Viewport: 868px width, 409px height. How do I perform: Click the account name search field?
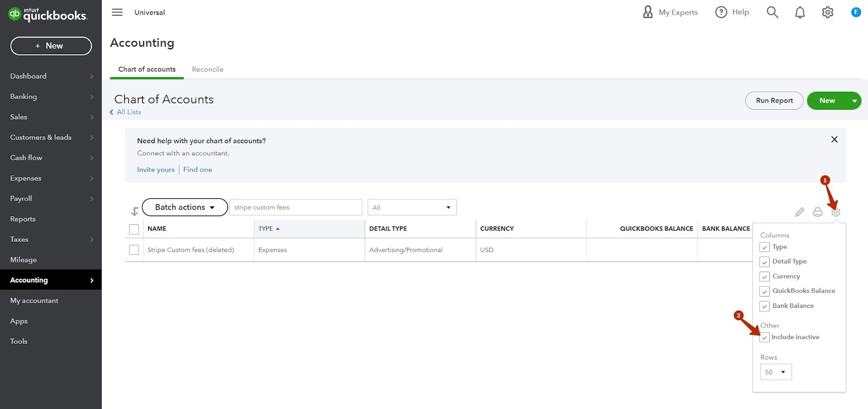[x=296, y=207]
